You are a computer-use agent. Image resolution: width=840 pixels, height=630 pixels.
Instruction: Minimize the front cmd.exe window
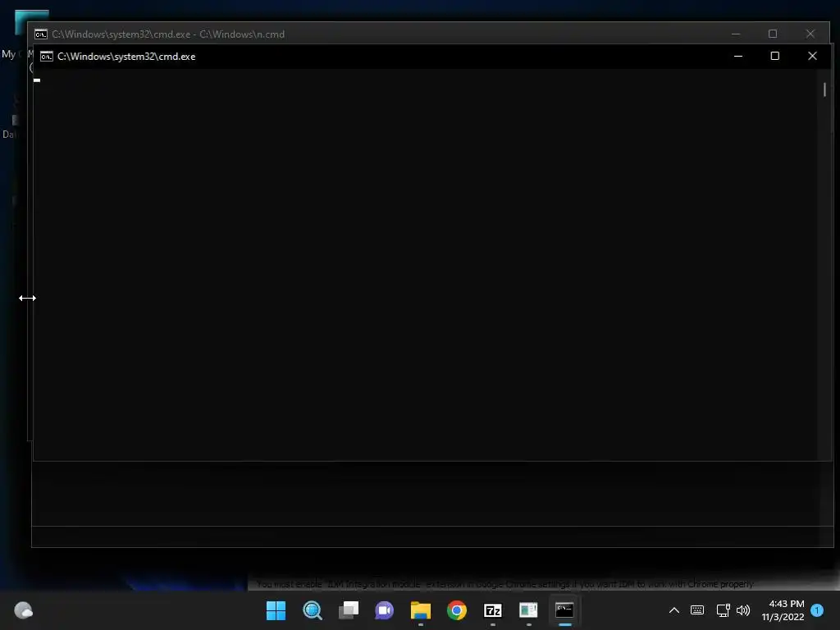click(x=737, y=56)
